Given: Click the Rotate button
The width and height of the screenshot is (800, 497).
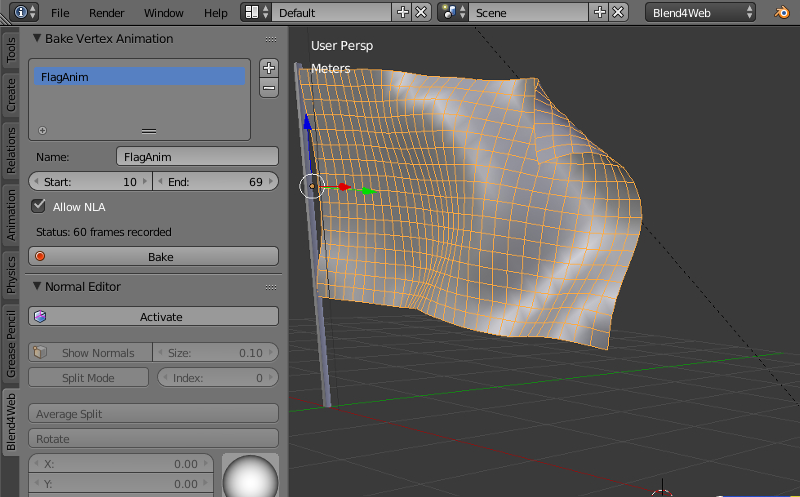Looking at the screenshot, I should pos(154,438).
